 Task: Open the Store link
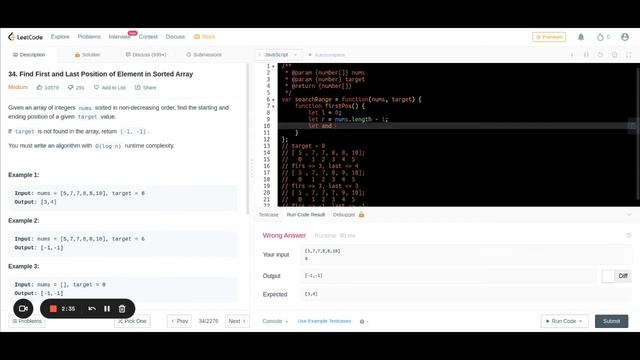[x=204, y=37]
